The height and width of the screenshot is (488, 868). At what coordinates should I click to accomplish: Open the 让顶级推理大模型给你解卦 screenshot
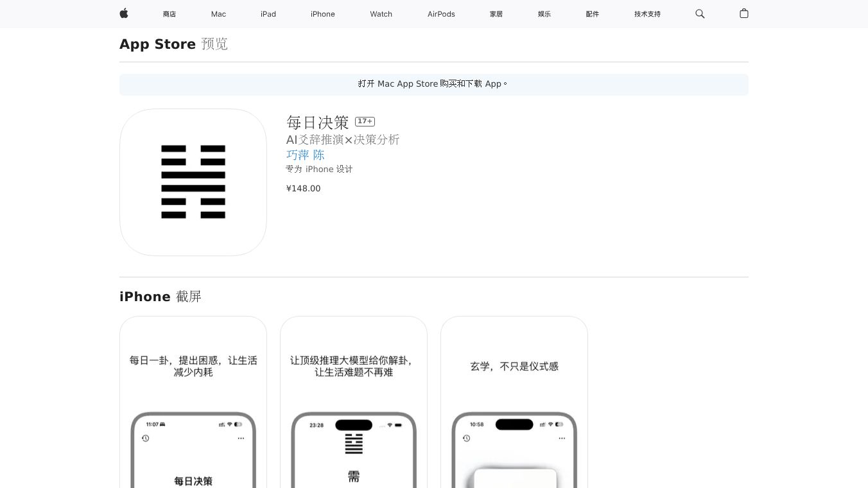click(x=354, y=402)
